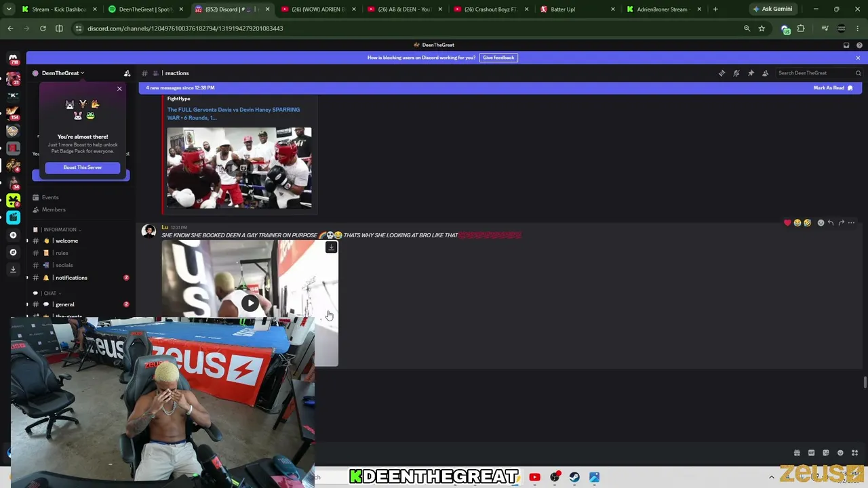
Task: Open Chrome tab search dropdown arrow
Action: pos(9,9)
